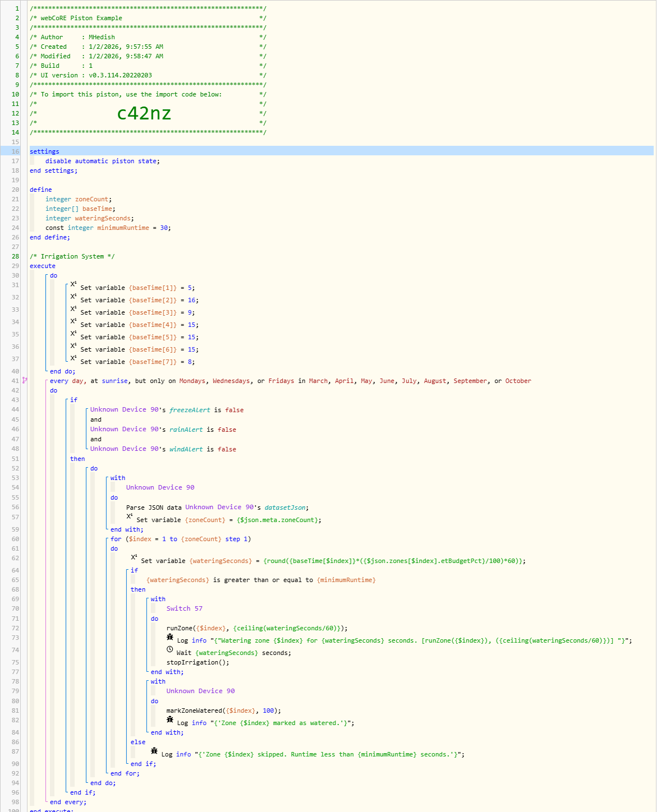The height and width of the screenshot is (812, 661).
Task: Click the bug icon on 'marked as watered' log
Action: [170, 720]
